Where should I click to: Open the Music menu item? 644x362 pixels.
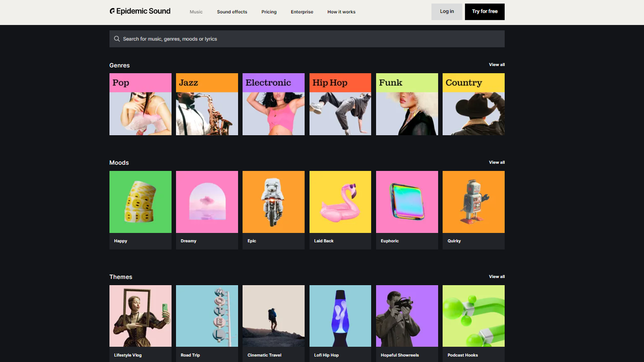click(196, 12)
